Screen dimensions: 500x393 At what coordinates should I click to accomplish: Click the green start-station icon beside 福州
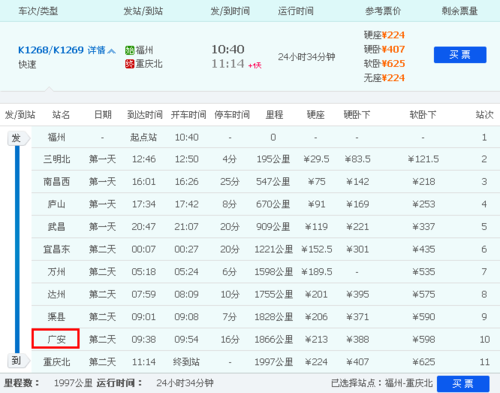pyautogui.click(x=129, y=50)
